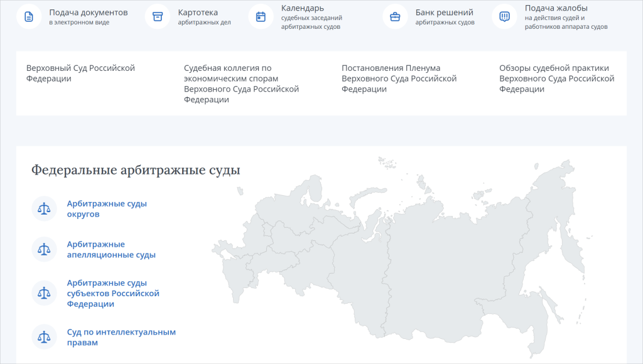Click the document icon for Подача документов
Screen dimensions: 643x364
coord(29,16)
